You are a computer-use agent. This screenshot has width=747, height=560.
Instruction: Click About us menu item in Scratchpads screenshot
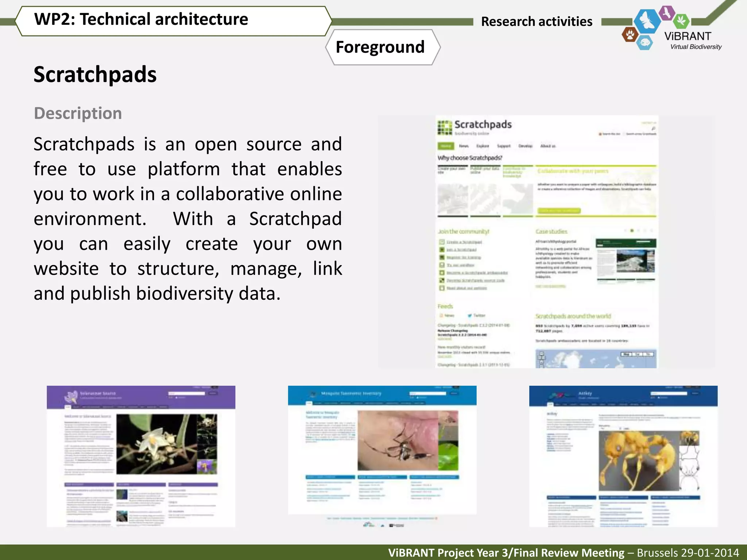548,146
